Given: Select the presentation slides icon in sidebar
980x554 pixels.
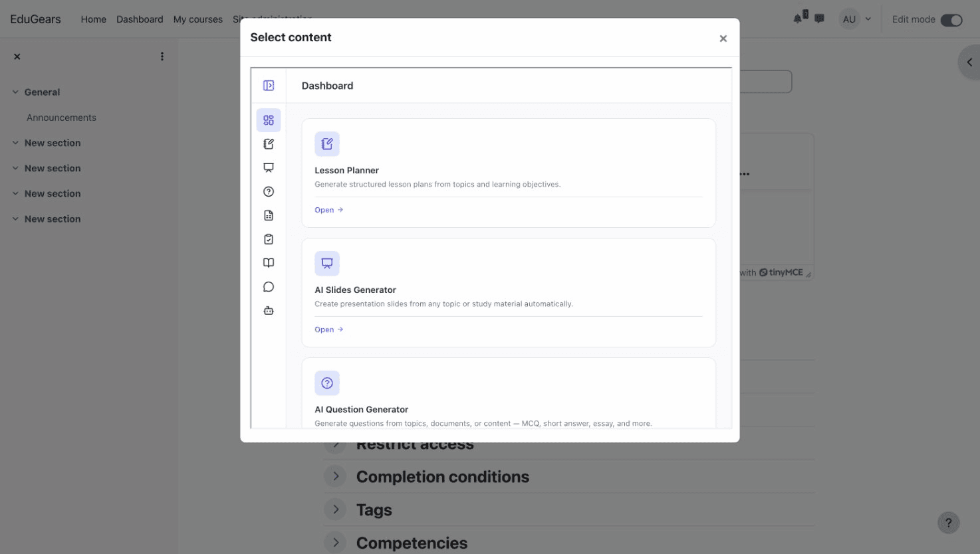Looking at the screenshot, I should click(x=268, y=167).
